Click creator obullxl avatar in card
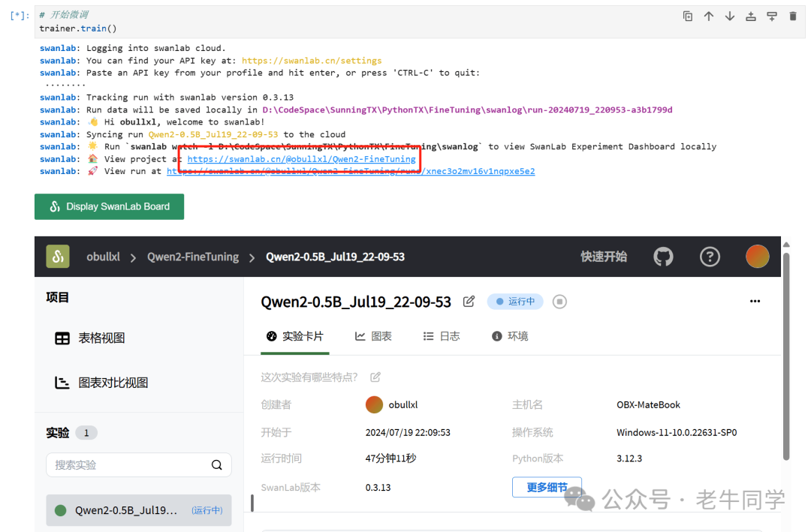This screenshot has width=811, height=532. [x=374, y=405]
